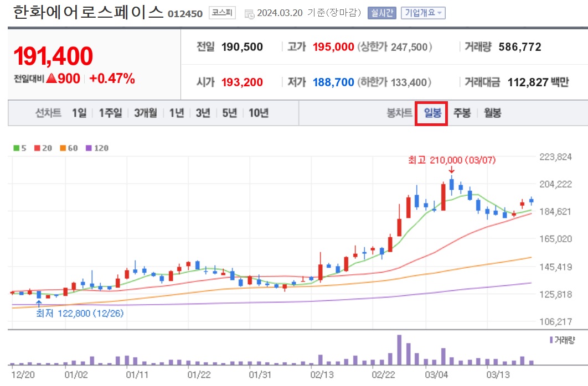This screenshot has width=588, height=386.
Task: Click the 12/20 date axis label
Action: (23, 375)
